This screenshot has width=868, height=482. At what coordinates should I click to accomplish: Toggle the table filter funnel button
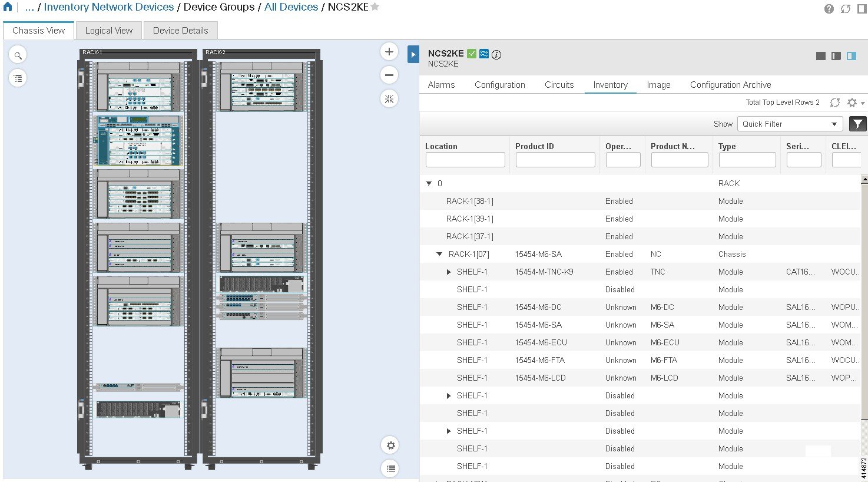coord(858,124)
